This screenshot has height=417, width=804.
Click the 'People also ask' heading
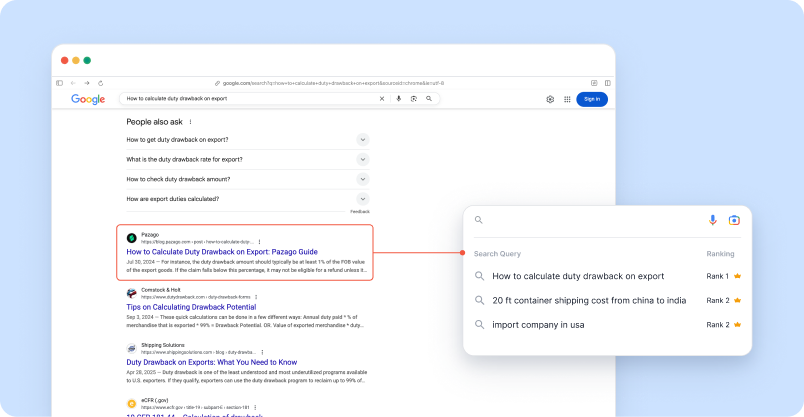click(x=154, y=122)
